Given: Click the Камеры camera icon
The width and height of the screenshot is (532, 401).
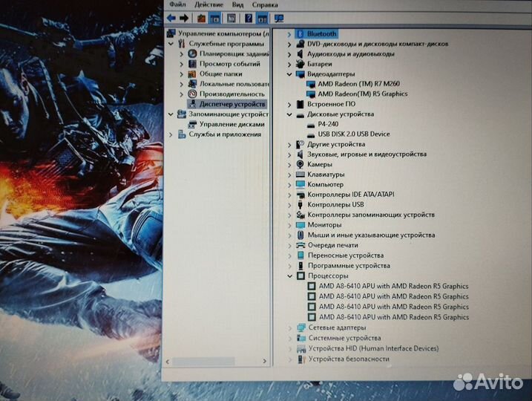Looking at the screenshot, I should tap(300, 164).
